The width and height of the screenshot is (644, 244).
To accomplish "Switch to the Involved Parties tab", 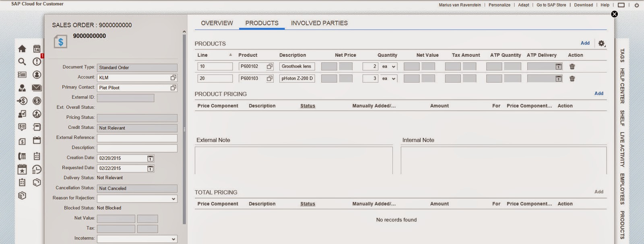I will (x=319, y=23).
